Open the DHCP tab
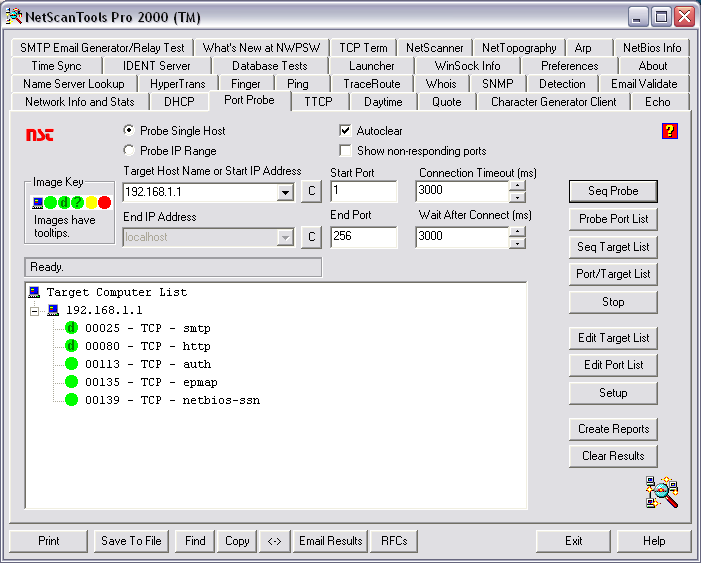701x563 pixels. pos(179,102)
